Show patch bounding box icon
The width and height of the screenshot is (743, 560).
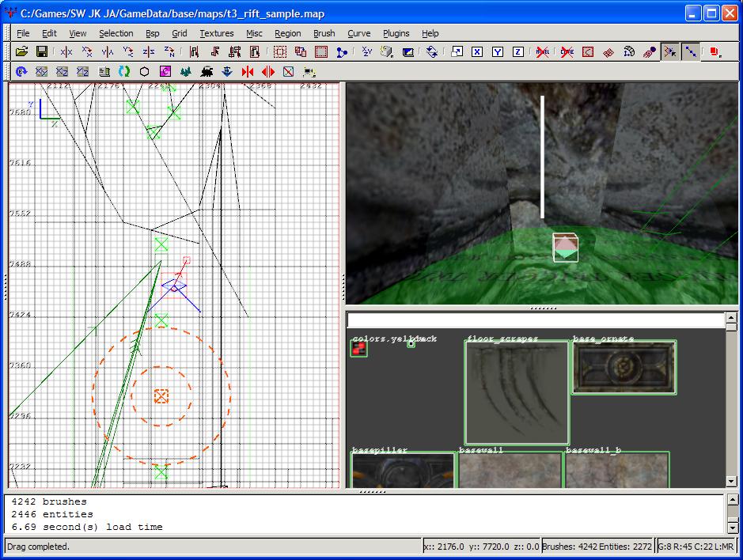tap(588, 51)
